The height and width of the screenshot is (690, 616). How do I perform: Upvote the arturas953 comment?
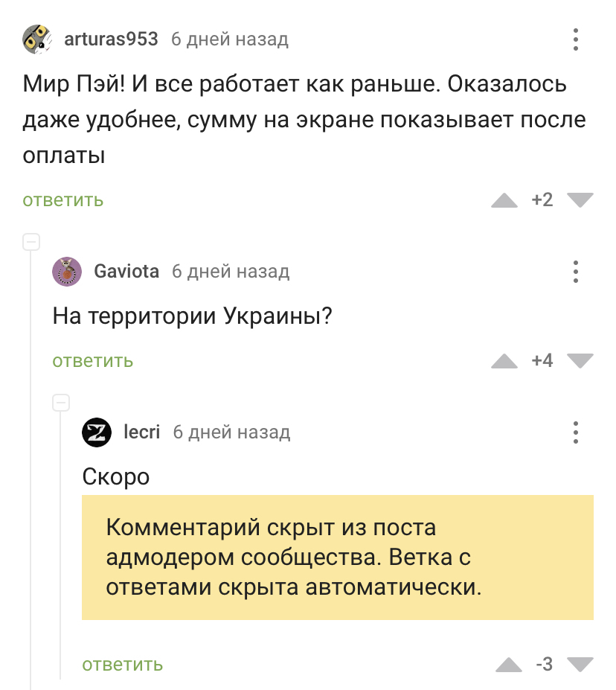click(504, 200)
